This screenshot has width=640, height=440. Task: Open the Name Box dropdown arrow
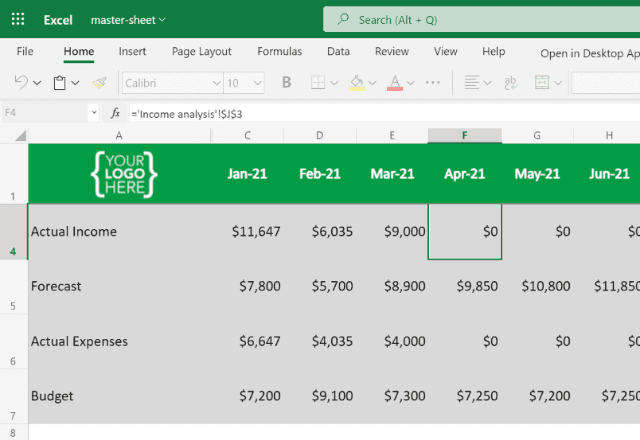[94, 112]
